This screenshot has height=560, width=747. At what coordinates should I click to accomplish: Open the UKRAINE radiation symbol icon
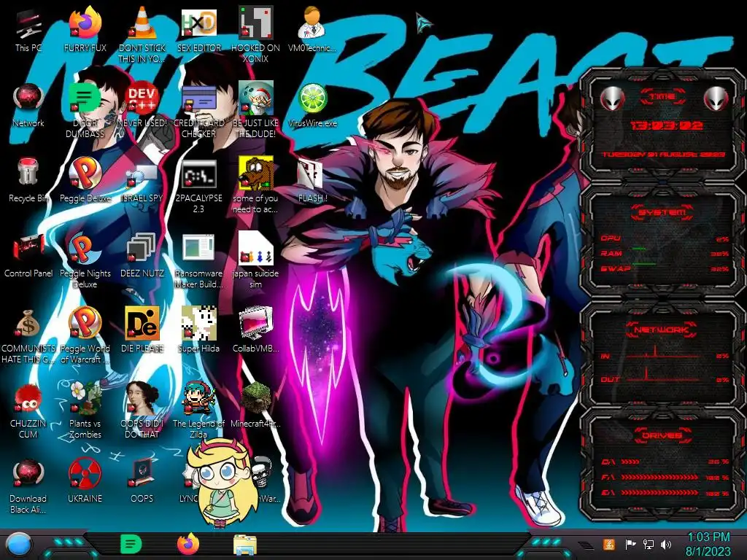point(85,473)
